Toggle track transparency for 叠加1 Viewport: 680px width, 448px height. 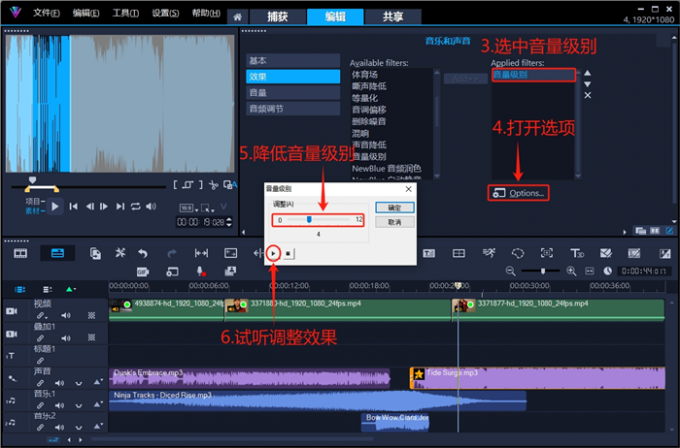[92, 338]
